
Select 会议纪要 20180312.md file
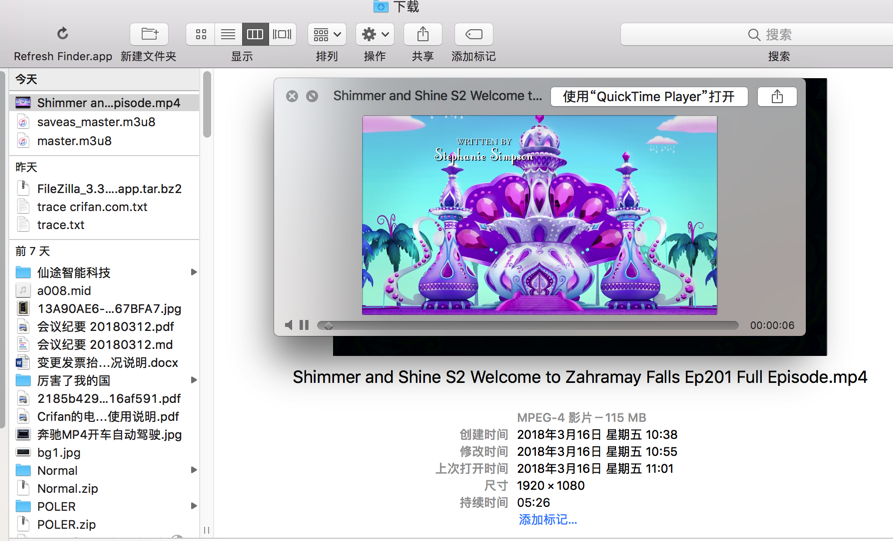104,345
